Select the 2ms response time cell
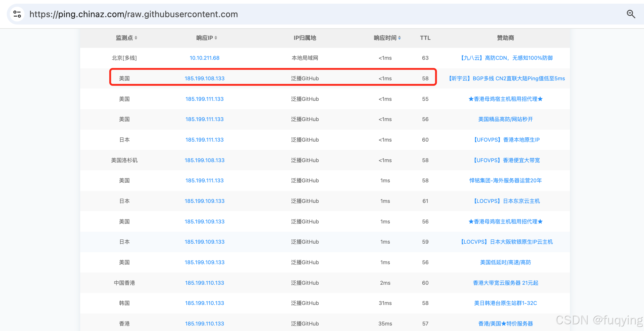Viewport: 644px width, 331px height. click(385, 283)
